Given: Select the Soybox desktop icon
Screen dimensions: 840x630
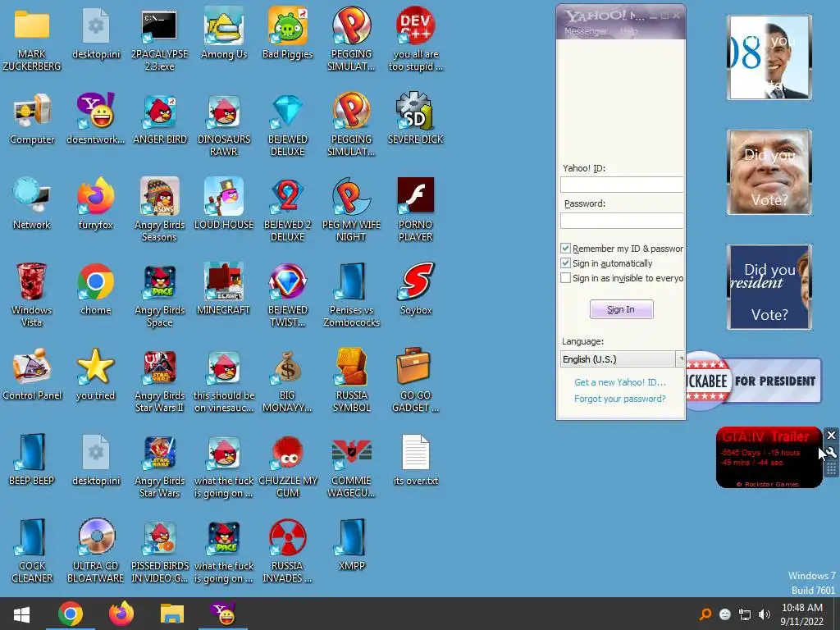Looking at the screenshot, I should 416,290.
